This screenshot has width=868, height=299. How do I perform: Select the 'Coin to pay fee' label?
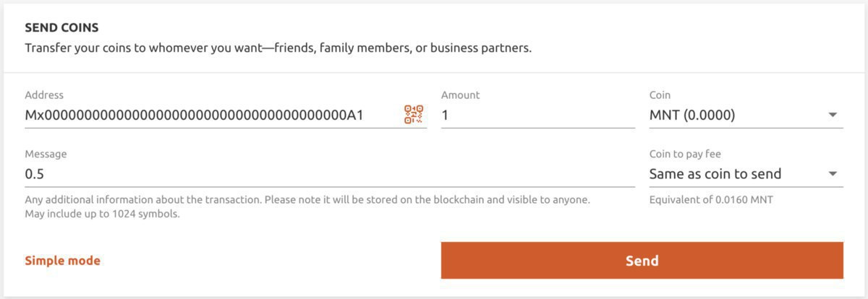point(685,154)
